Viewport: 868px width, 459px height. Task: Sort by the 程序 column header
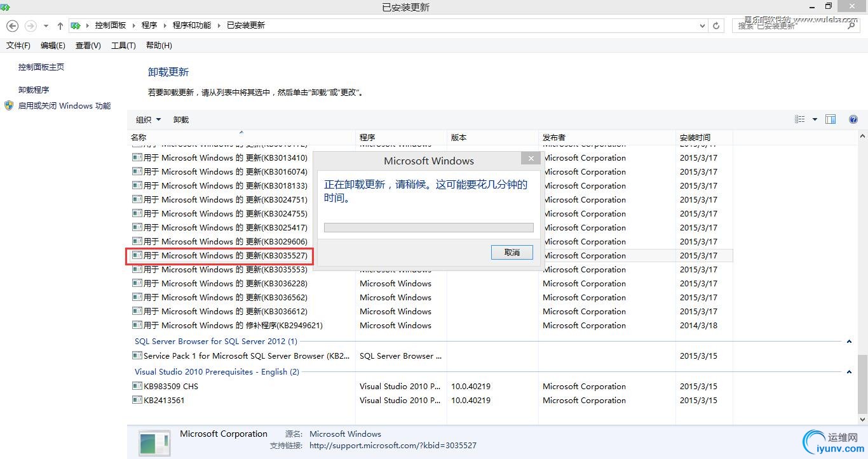402,138
